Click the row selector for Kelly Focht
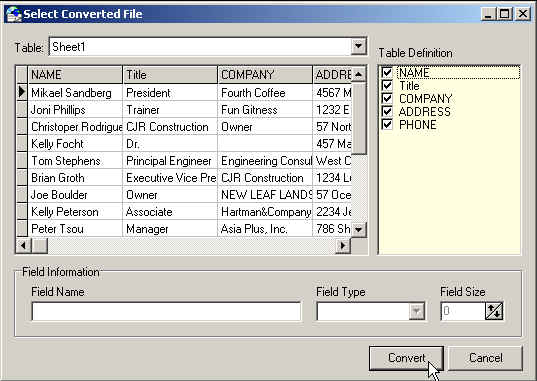537x381 pixels. tap(22, 144)
